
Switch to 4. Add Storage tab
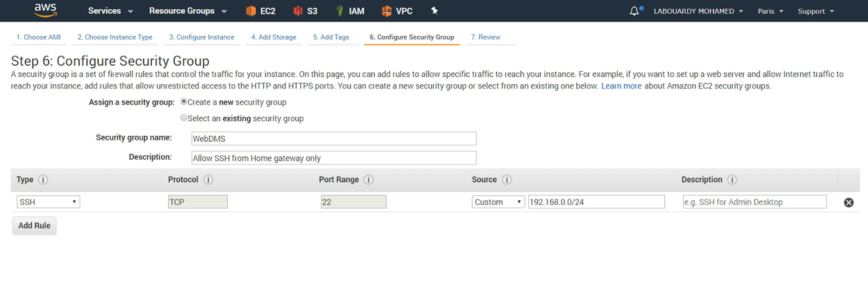273,37
